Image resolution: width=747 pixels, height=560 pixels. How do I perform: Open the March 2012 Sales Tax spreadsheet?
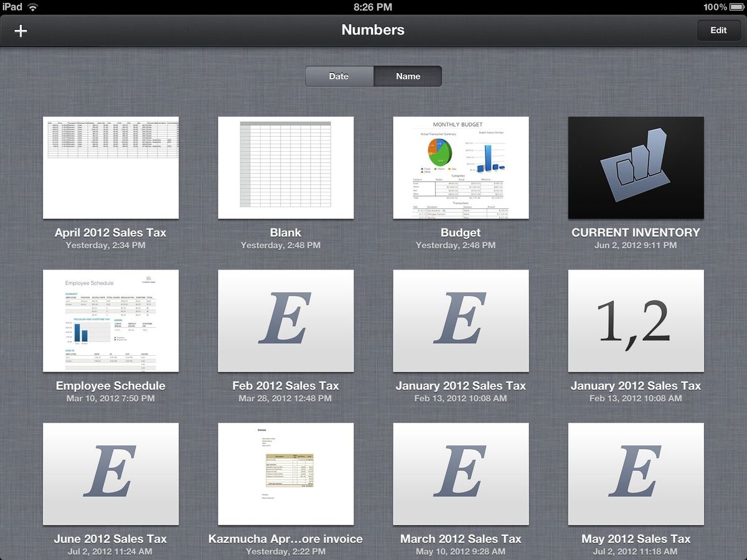pyautogui.click(x=461, y=474)
